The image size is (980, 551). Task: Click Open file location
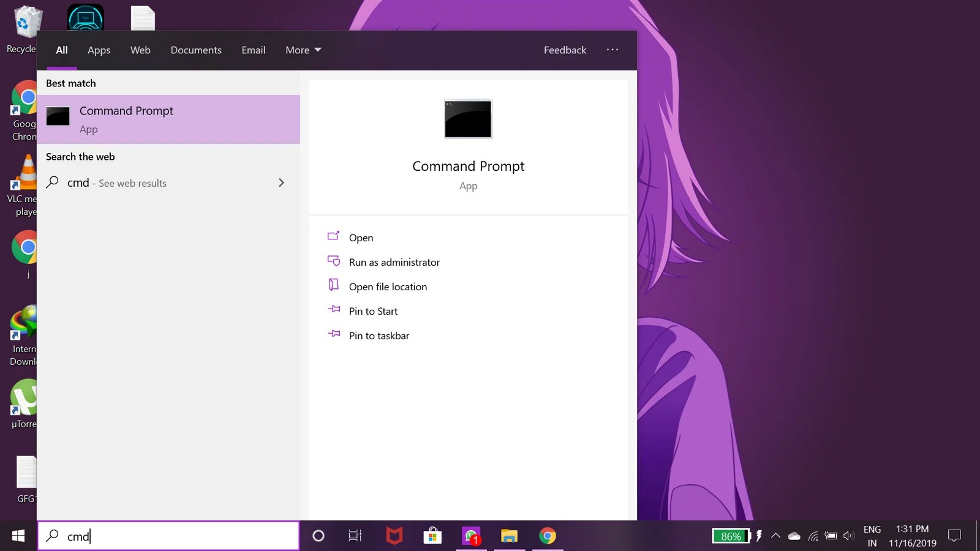(x=388, y=287)
